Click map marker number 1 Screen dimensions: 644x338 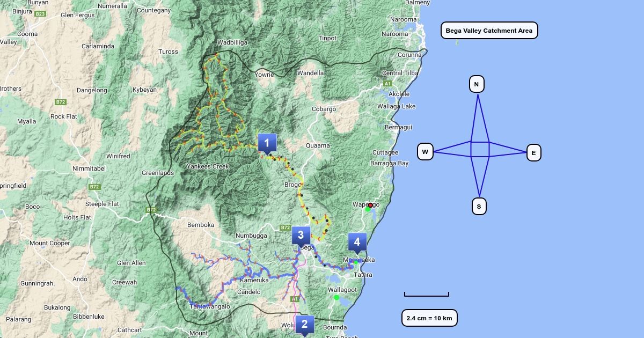coord(267,143)
